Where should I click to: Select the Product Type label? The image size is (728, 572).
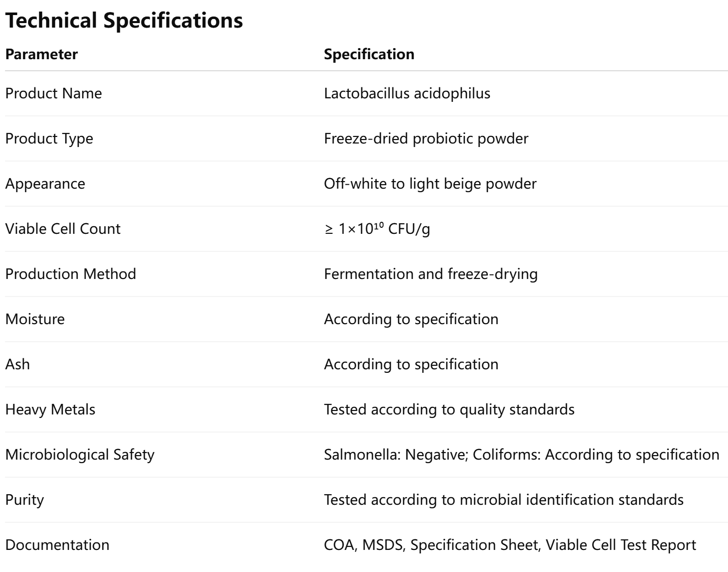coord(49,138)
